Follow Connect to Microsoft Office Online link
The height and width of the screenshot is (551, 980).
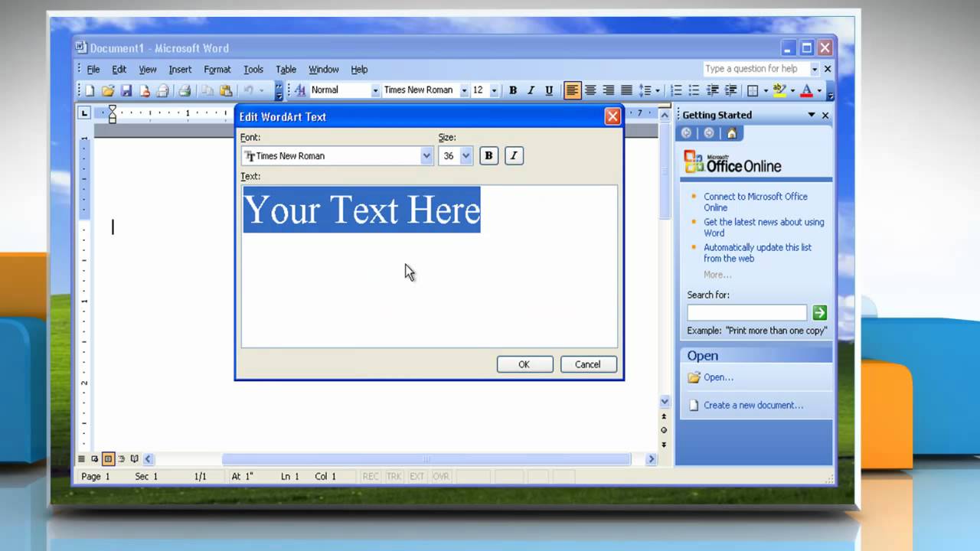point(756,202)
